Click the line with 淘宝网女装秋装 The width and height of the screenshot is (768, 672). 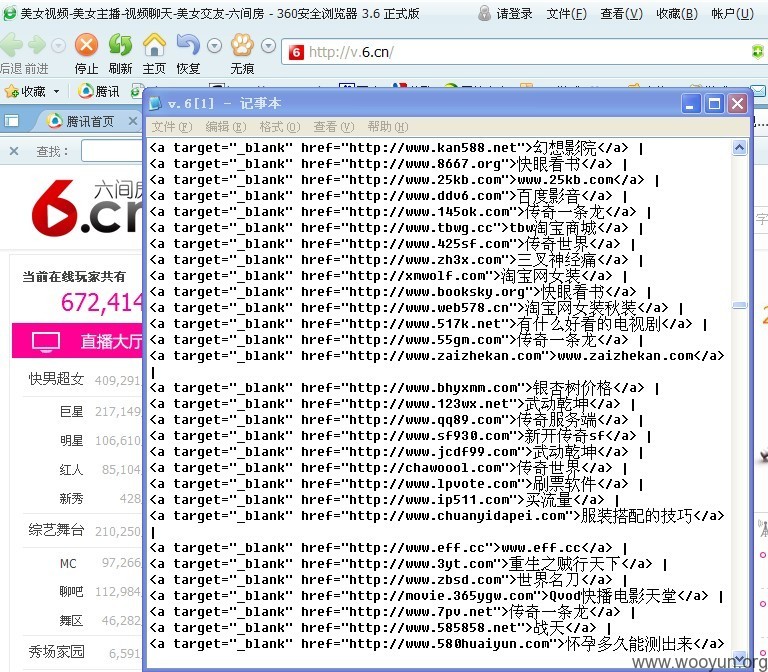(416, 308)
